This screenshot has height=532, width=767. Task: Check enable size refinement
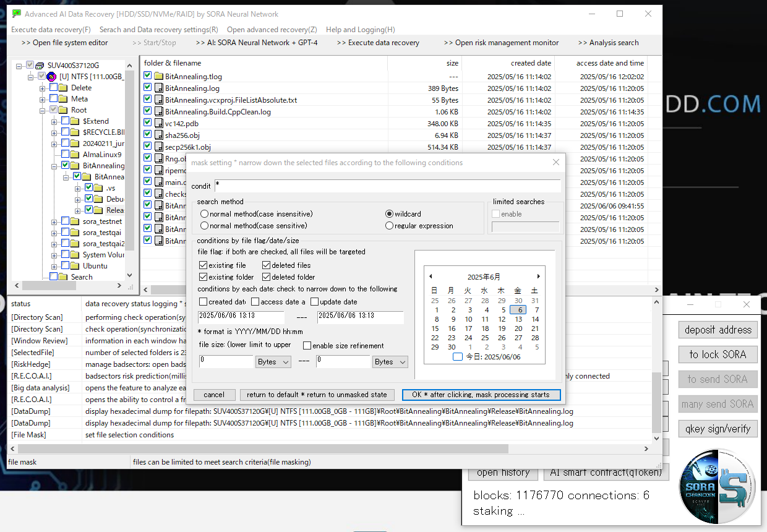(307, 346)
